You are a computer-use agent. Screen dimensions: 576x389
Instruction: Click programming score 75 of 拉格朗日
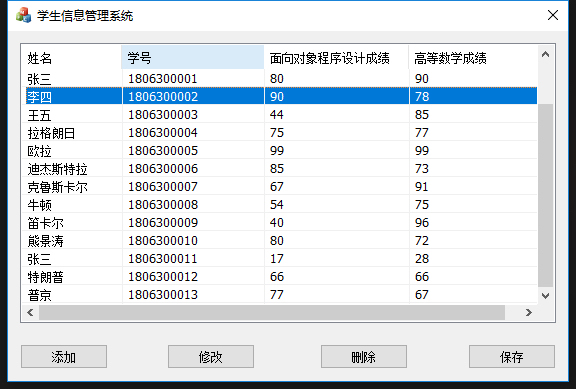(x=277, y=133)
